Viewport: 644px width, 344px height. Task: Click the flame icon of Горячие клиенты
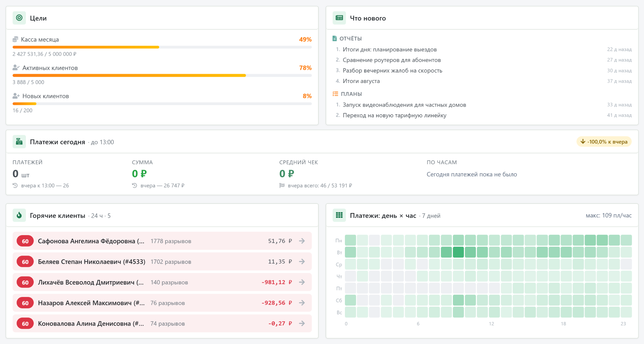(19, 215)
